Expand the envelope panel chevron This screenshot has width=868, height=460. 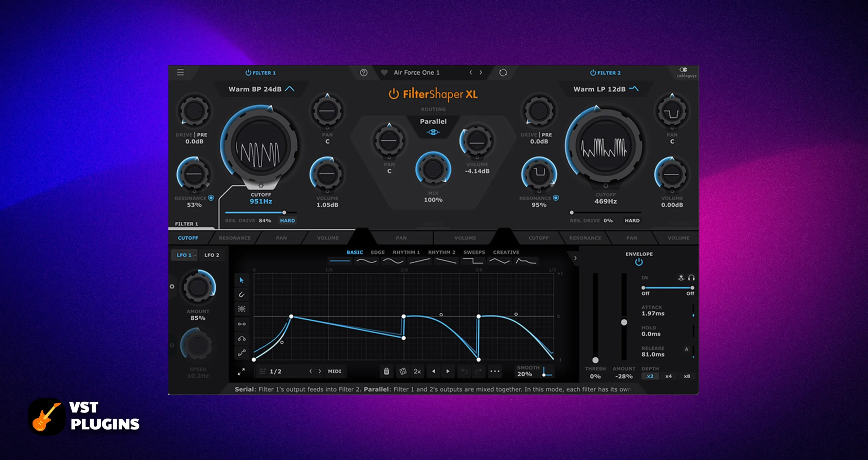(575, 258)
